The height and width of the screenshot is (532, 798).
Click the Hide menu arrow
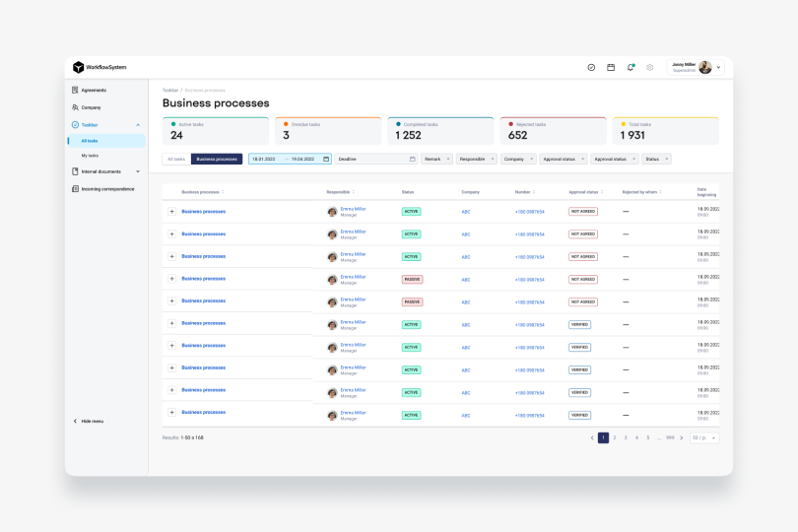click(75, 421)
